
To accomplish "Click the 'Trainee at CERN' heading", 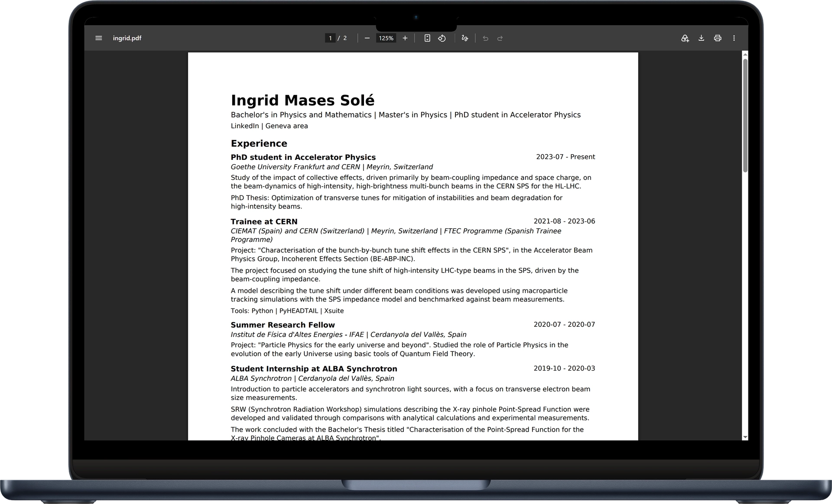I will [x=264, y=221].
